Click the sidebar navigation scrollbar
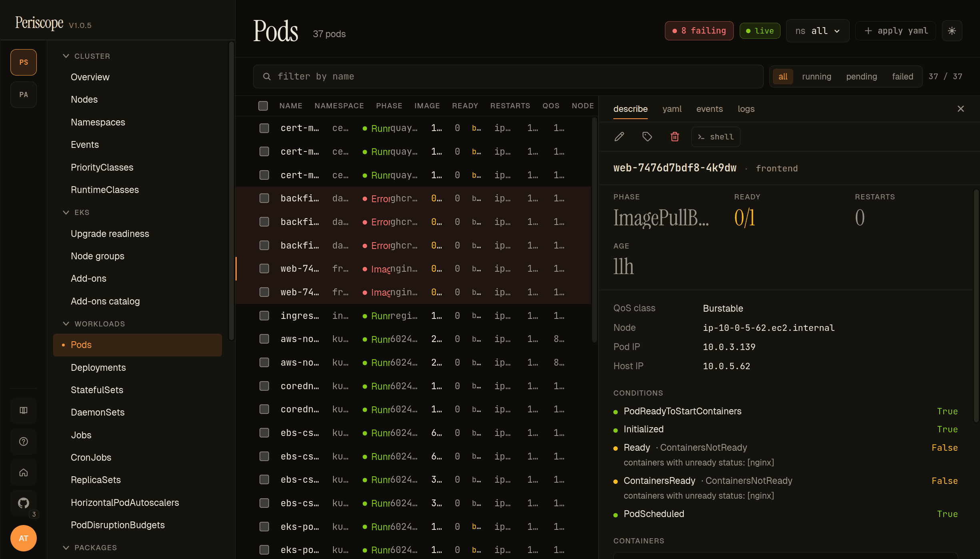This screenshot has width=980, height=559. pyautogui.click(x=231, y=191)
